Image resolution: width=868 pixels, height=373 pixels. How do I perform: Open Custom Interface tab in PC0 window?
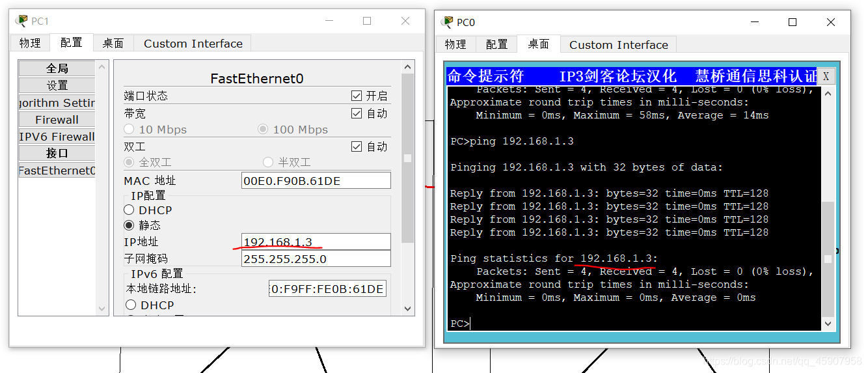tap(619, 45)
